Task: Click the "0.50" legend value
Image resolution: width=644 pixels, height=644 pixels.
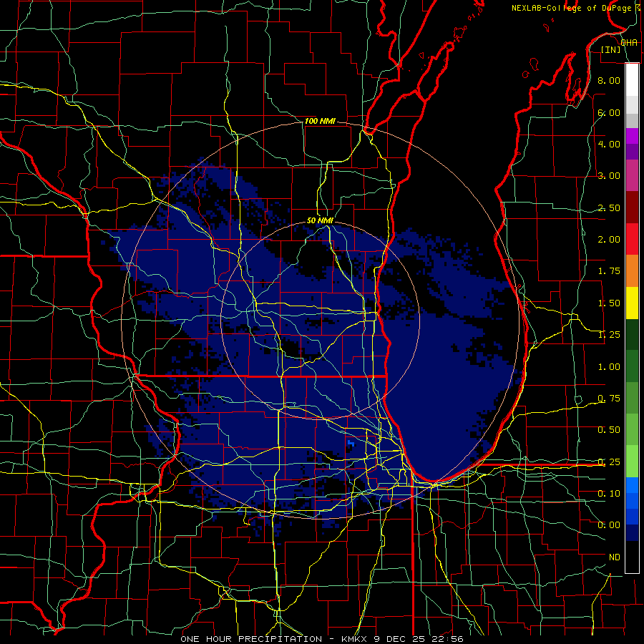Action: coord(609,429)
